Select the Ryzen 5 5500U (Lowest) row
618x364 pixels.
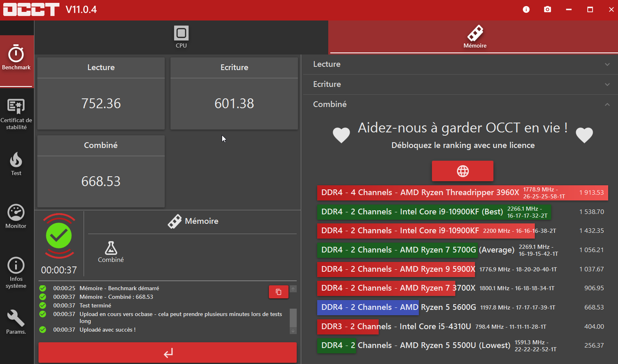462,346
